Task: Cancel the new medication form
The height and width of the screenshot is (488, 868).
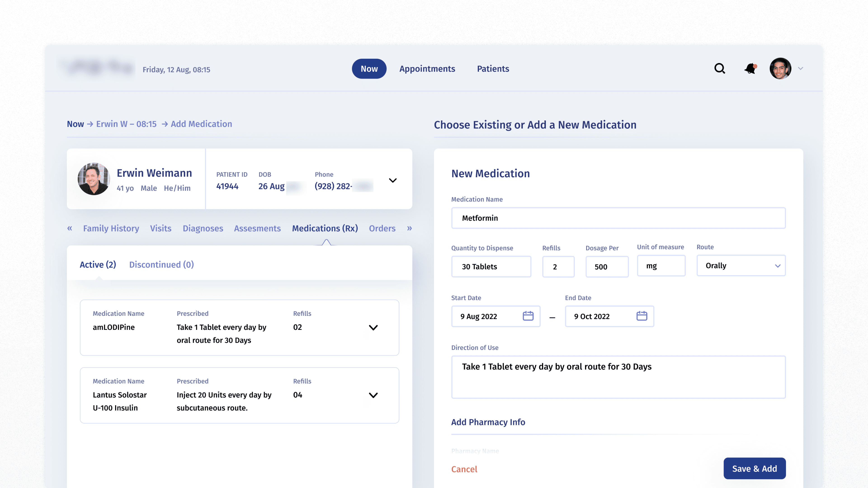Action: click(x=464, y=469)
